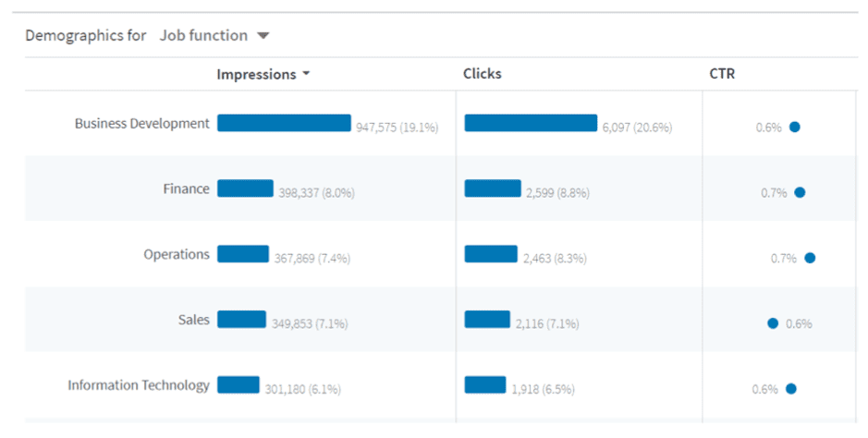Image resolution: width=868 pixels, height=438 pixels.
Task: Select the CTR column header
Action: pos(722,74)
